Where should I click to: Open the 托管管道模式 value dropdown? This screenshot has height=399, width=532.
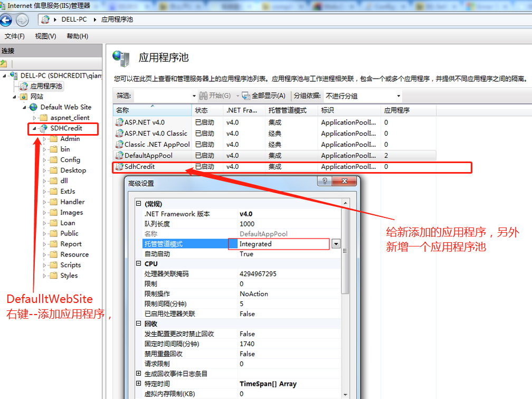pyautogui.click(x=336, y=244)
